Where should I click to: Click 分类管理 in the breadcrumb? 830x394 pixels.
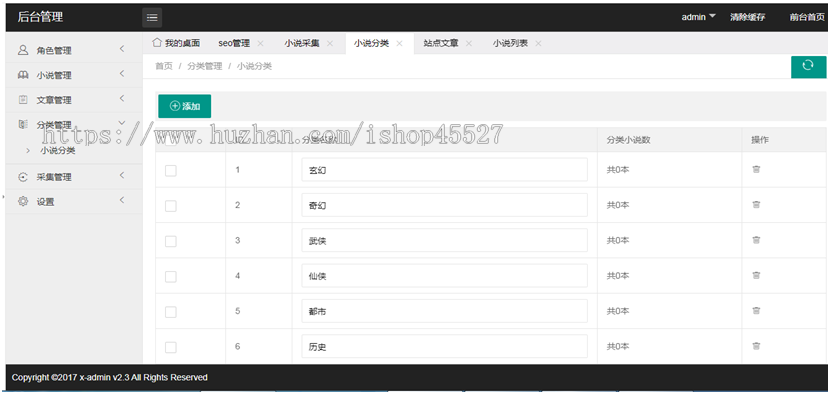(x=205, y=66)
